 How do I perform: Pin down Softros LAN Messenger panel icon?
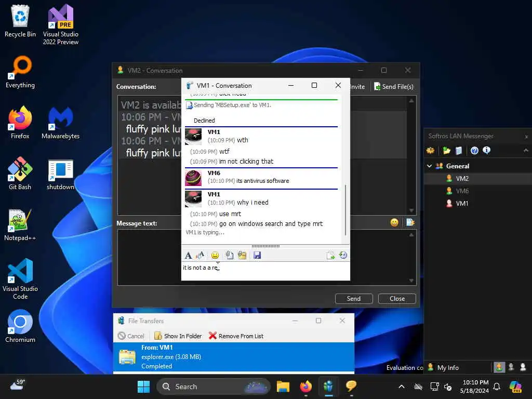[x=526, y=137]
